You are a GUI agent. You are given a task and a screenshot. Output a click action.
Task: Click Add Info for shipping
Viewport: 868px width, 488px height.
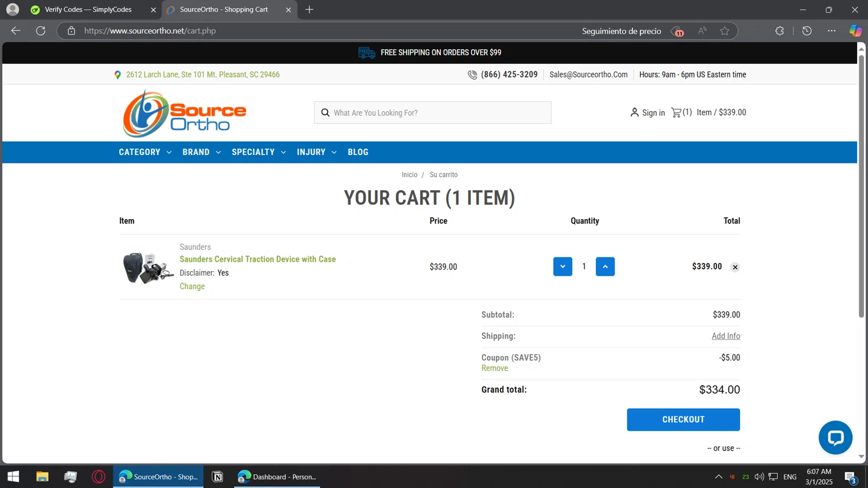726,336
